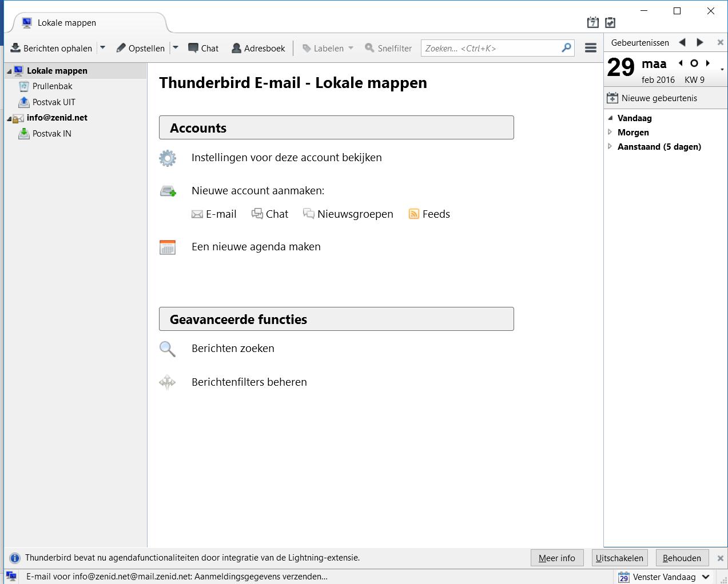Go to next Gebeurtenissen pane view

coord(700,42)
